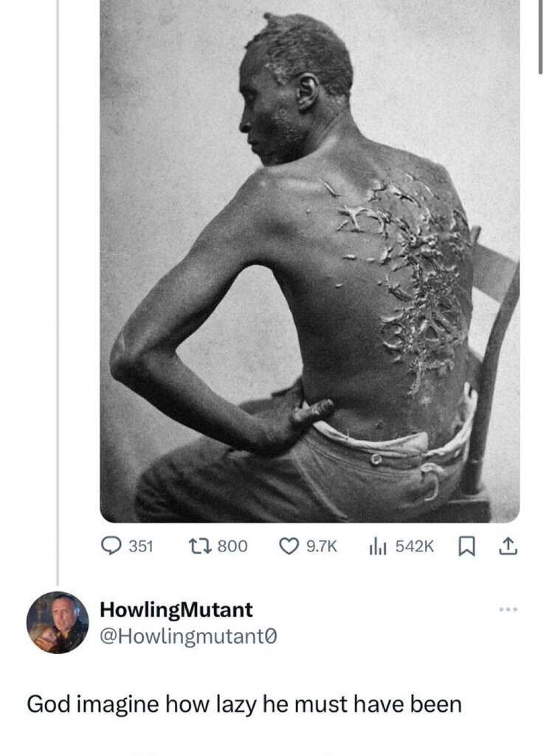This screenshot has width=546, height=756.
Task: Like the post with the heart icon
Action: click(x=285, y=546)
